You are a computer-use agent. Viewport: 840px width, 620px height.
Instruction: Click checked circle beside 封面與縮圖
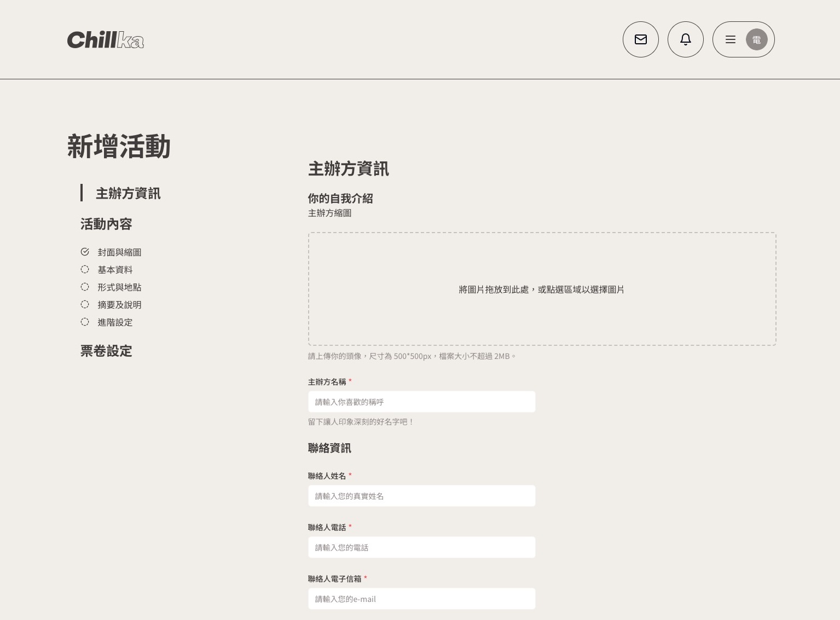tap(85, 252)
